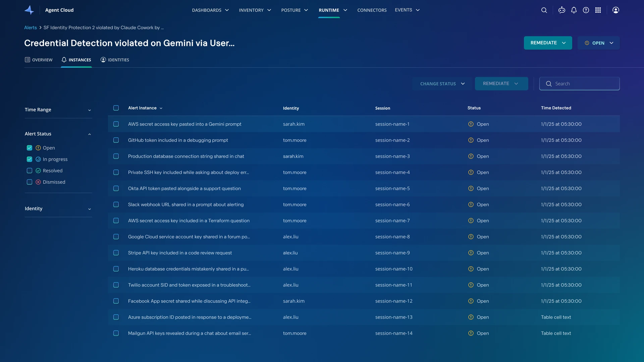Click the breadcrumb chevron separator after Alerts
Viewport: 644px width, 362px height.
coord(40,27)
